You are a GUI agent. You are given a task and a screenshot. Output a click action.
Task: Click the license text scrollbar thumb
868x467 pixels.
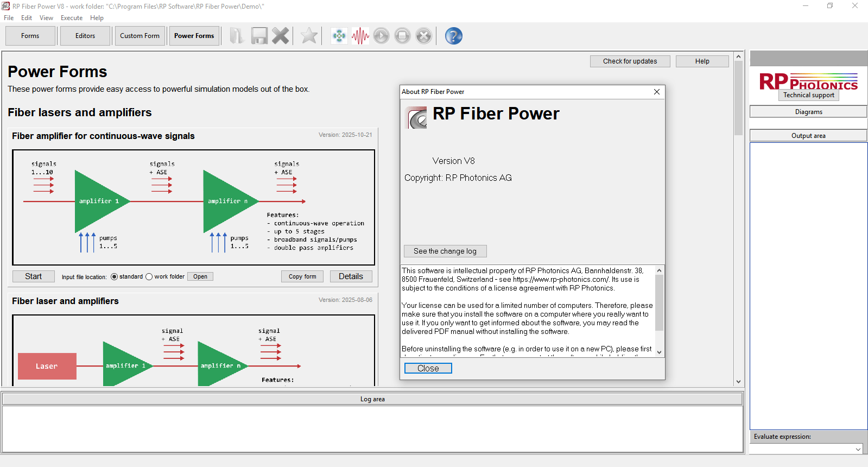(x=660, y=303)
